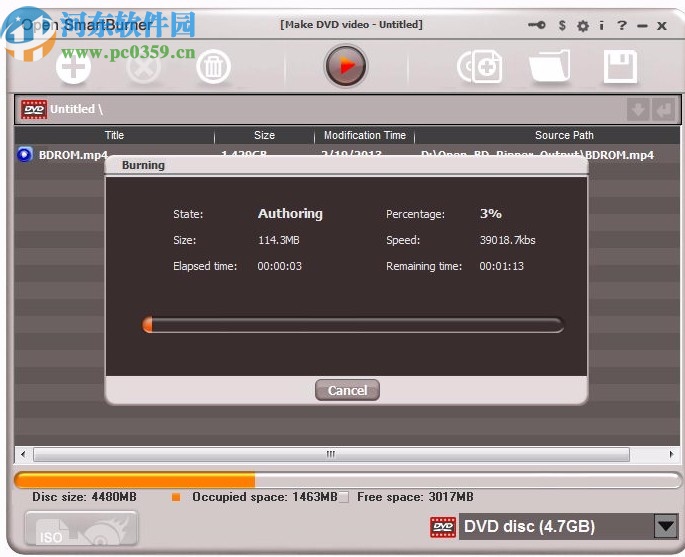Click the Untitled \ path label

point(76,109)
